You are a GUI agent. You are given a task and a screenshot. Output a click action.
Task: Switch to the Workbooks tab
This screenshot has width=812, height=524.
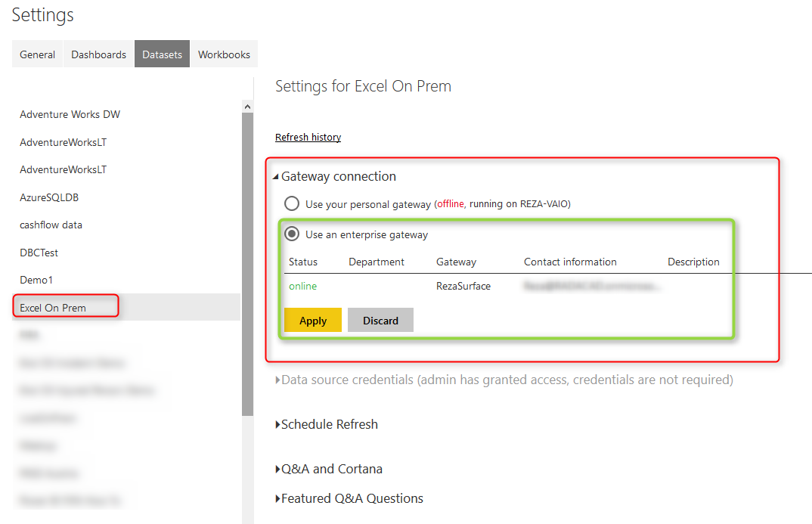click(x=224, y=54)
